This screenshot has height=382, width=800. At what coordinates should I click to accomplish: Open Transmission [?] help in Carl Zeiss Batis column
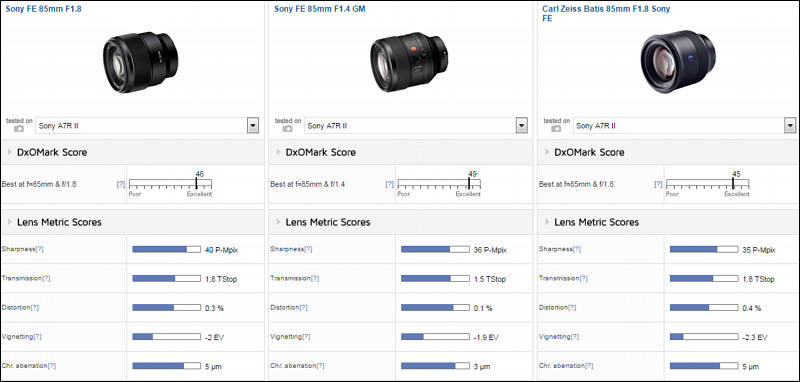point(583,278)
